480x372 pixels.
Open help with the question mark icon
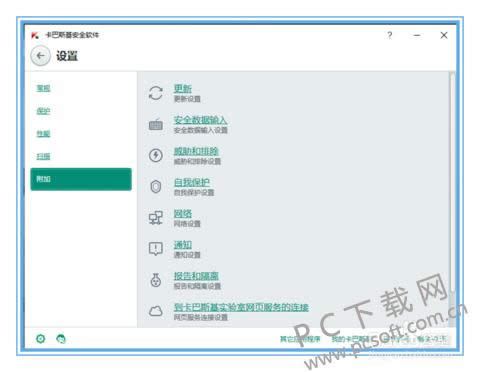coord(390,35)
